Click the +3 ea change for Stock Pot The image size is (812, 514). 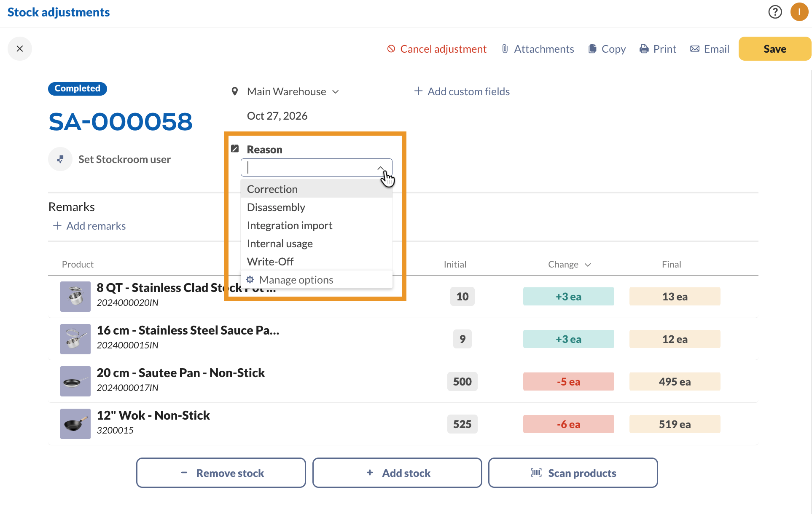click(568, 297)
